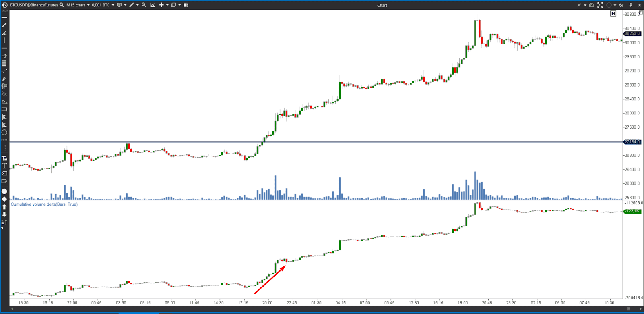Jump to latest bar with skip-to-end button

coord(613,13)
